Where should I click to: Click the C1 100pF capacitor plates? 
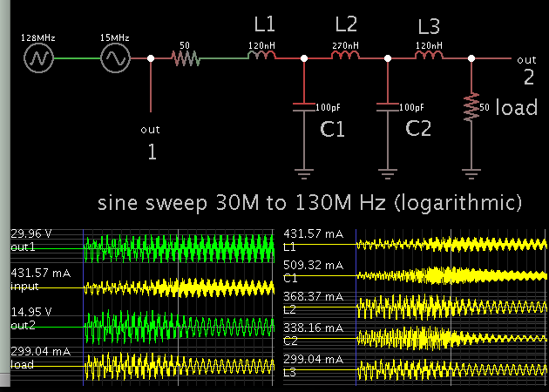[x=304, y=107]
